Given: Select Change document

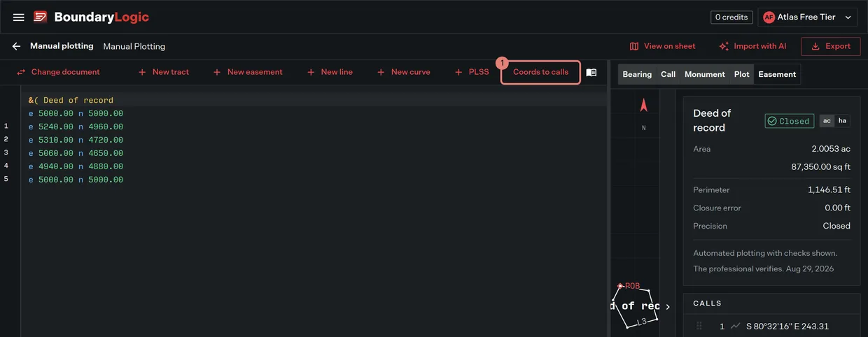Looking at the screenshot, I should [x=58, y=72].
